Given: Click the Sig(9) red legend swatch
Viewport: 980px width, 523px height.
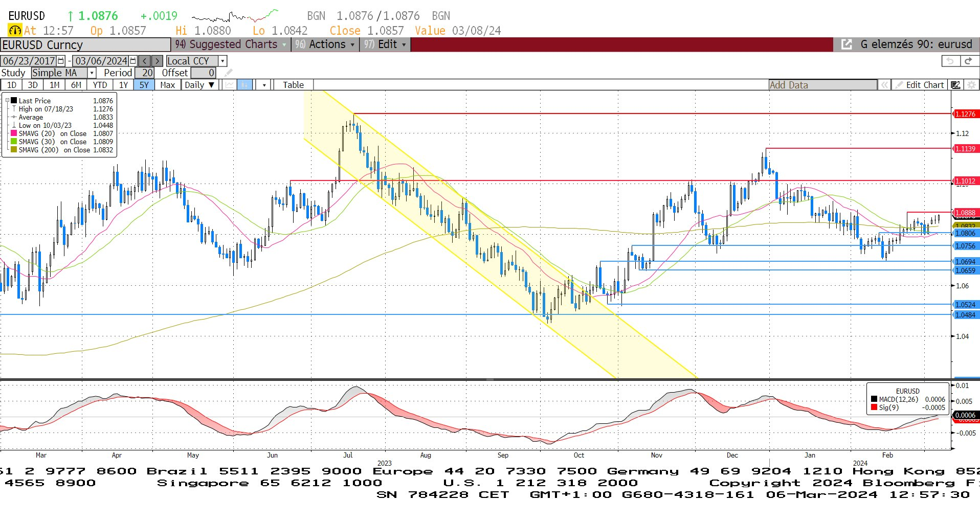Looking at the screenshot, I should click(x=874, y=407).
